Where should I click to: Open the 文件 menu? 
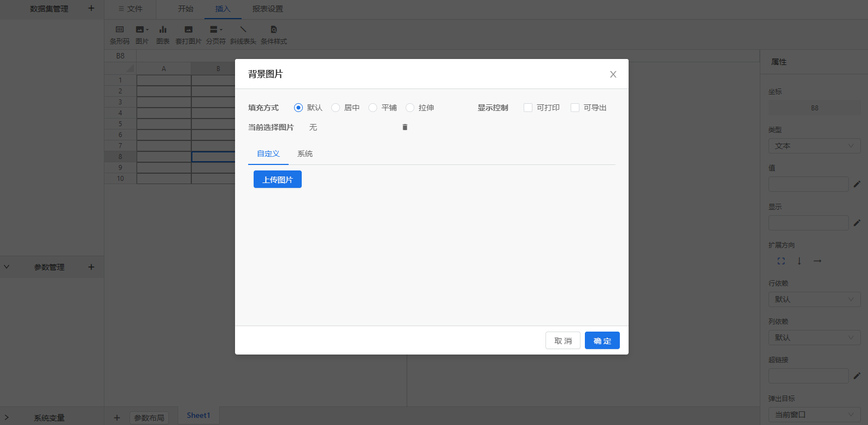[x=131, y=9]
